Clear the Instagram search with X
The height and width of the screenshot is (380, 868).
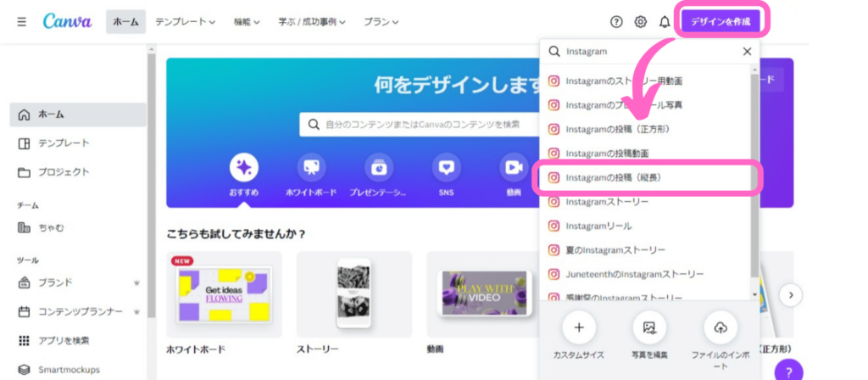pyautogui.click(x=747, y=52)
